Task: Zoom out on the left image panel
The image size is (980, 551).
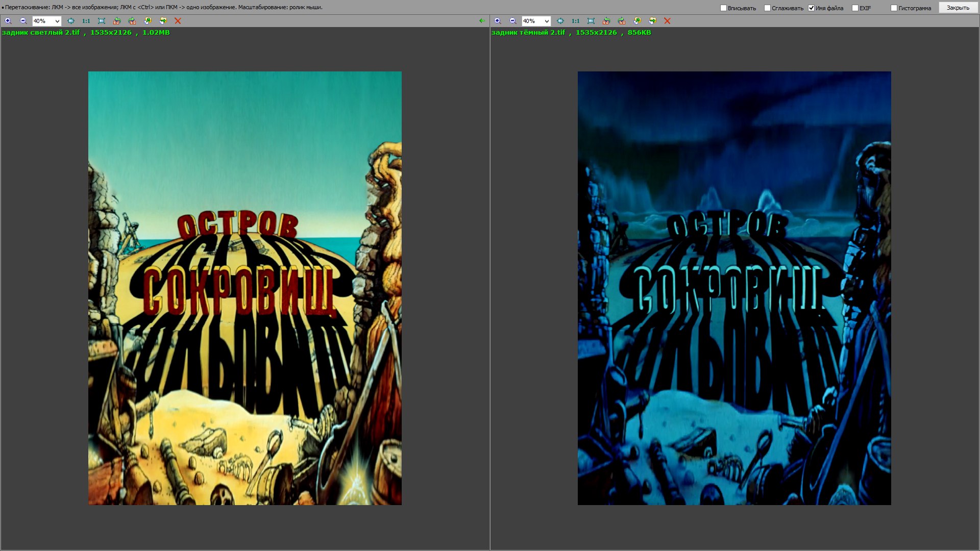Action: (x=23, y=21)
